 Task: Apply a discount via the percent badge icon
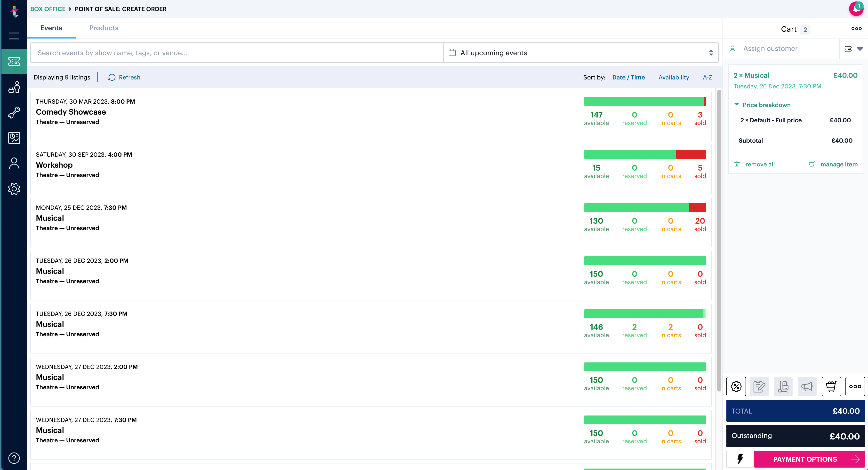coord(736,386)
